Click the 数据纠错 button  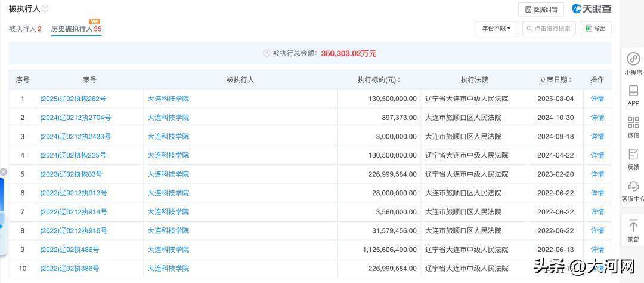tap(541, 9)
